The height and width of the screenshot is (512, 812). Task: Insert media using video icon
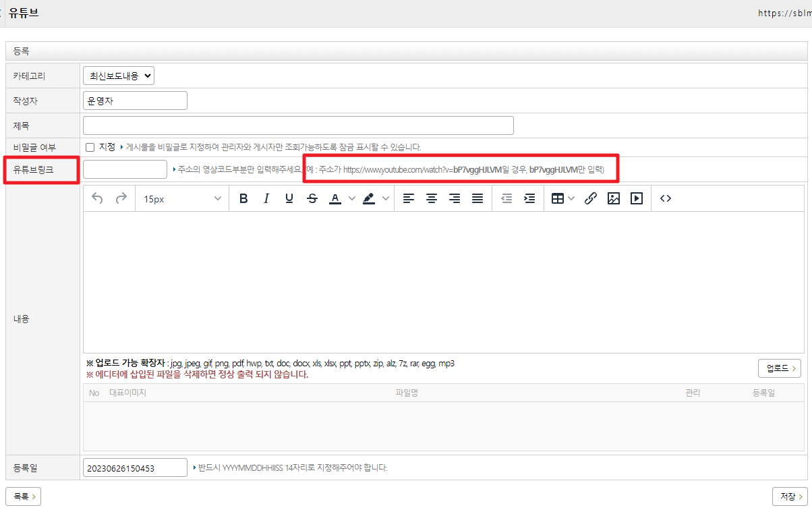[x=636, y=198]
